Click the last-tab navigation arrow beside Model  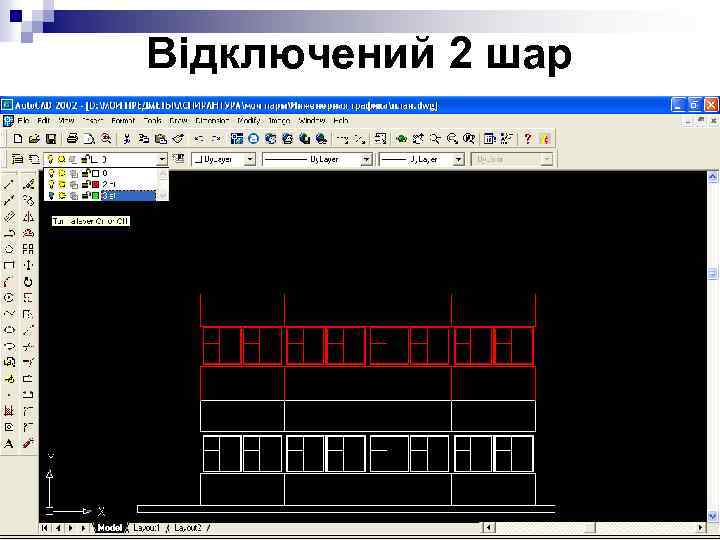[83, 528]
